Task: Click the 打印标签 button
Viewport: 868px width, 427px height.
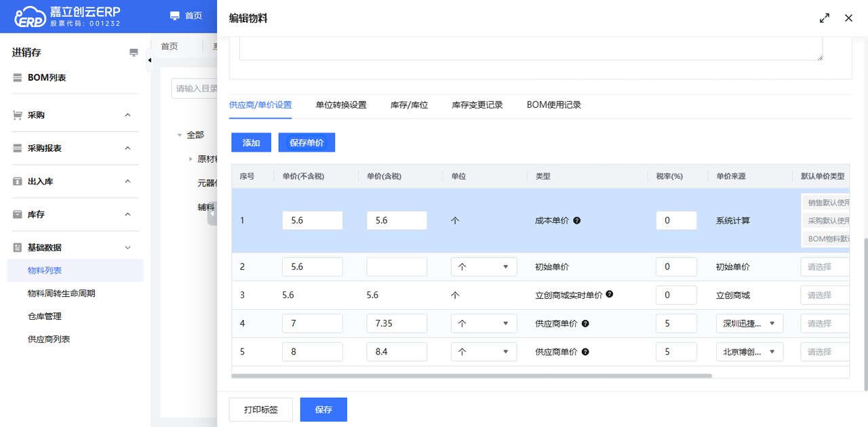Action: coord(261,409)
